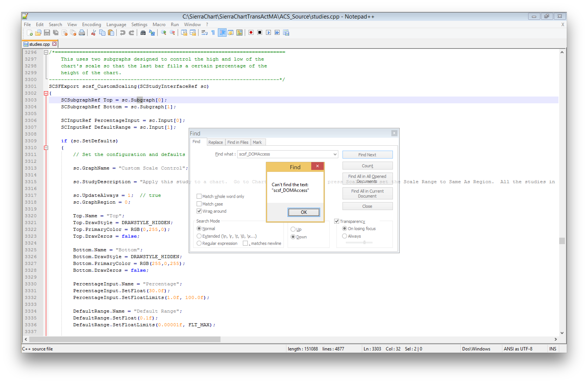This screenshot has height=383, width=588.
Task: Uncheck the Wrap around checkbox
Action: pyautogui.click(x=199, y=211)
